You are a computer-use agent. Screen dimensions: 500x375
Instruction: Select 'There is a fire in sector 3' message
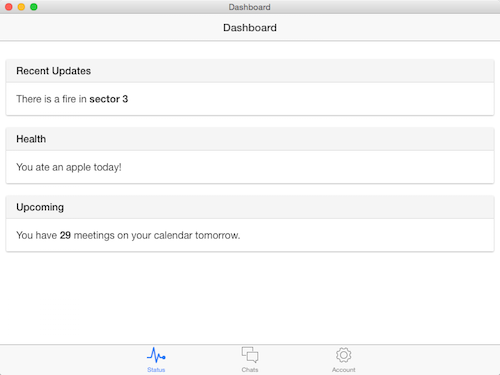[72, 99]
